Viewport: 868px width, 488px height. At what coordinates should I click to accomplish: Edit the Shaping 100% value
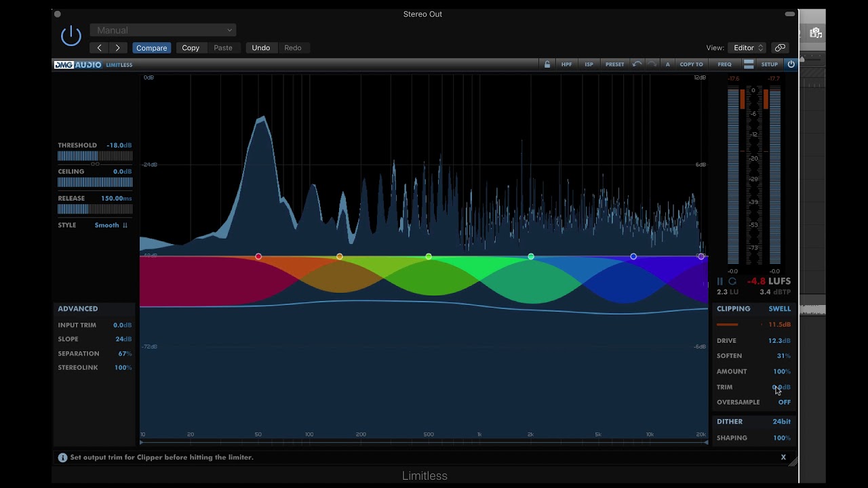click(782, 438)
